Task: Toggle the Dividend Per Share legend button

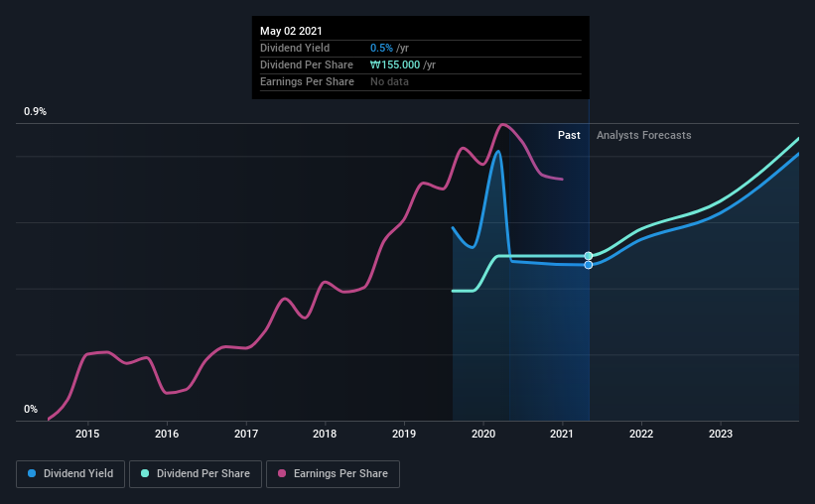Action: 196,474
